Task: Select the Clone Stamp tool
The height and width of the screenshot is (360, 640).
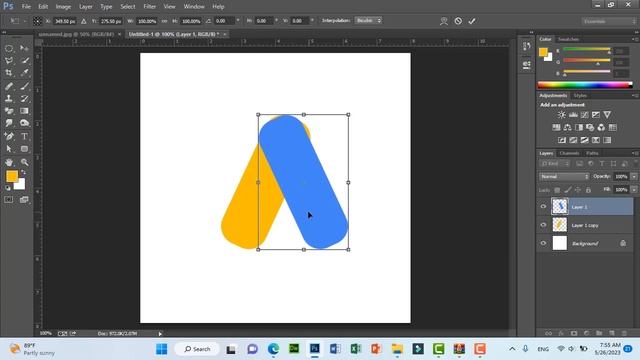Action: pos(9,98)
